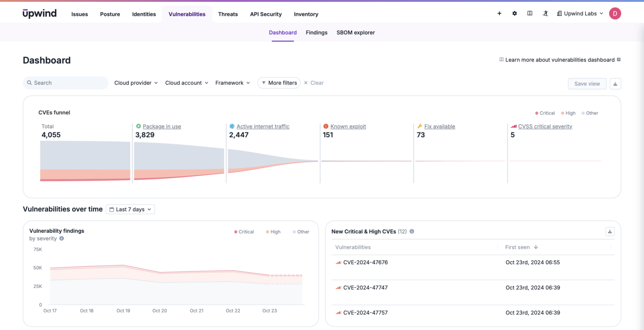Click the download icon next to Save view
Screen dimensions: 644x330
pos(615,83)
